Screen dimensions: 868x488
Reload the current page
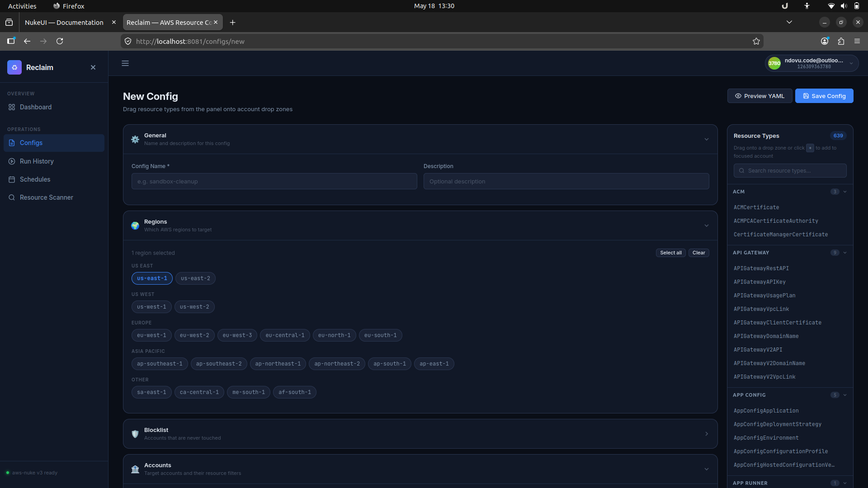[x=60, y=41]
